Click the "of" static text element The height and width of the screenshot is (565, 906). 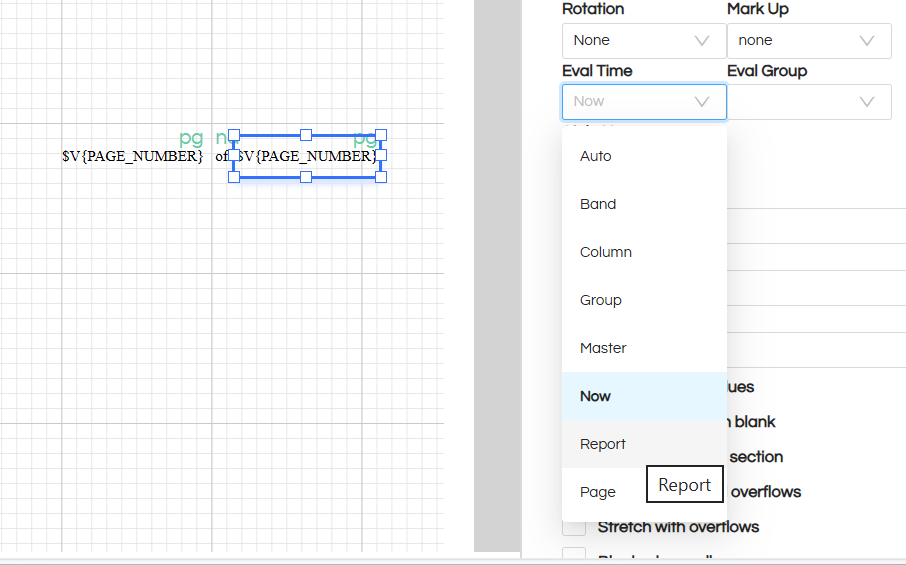[221, 156]
